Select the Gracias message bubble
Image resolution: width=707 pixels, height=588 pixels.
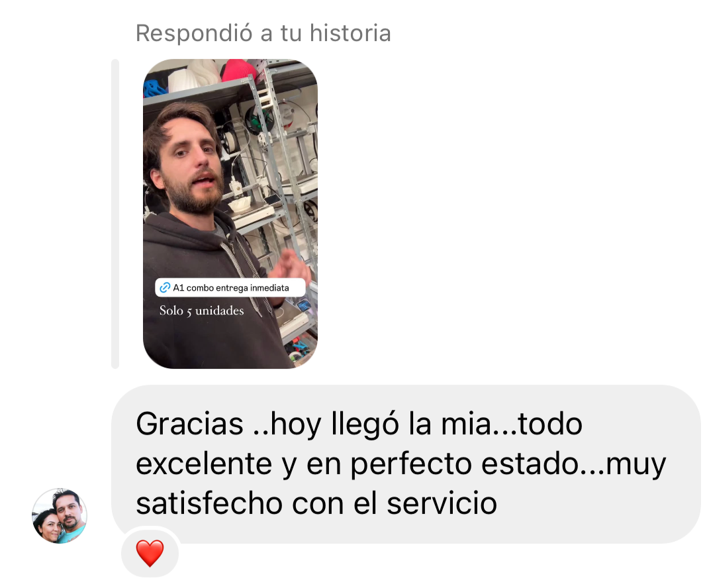pos(406,464)
